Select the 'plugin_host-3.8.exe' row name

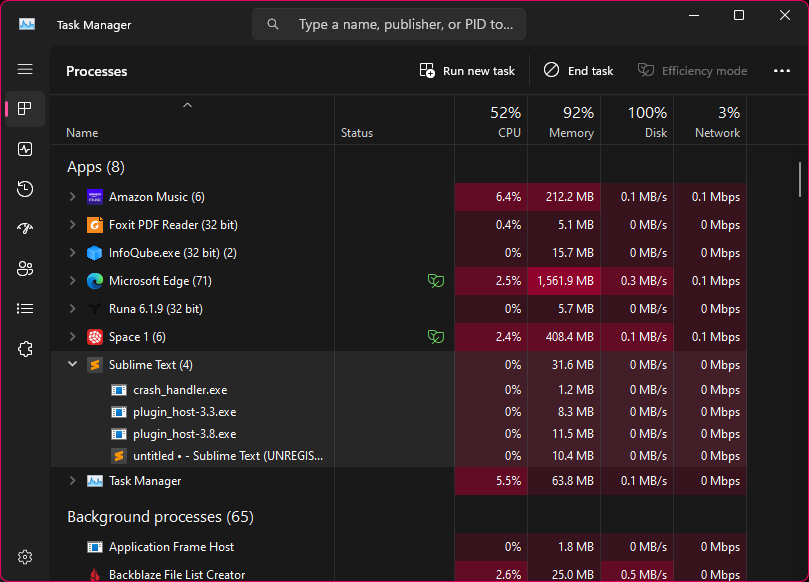[x=185, y=434]
